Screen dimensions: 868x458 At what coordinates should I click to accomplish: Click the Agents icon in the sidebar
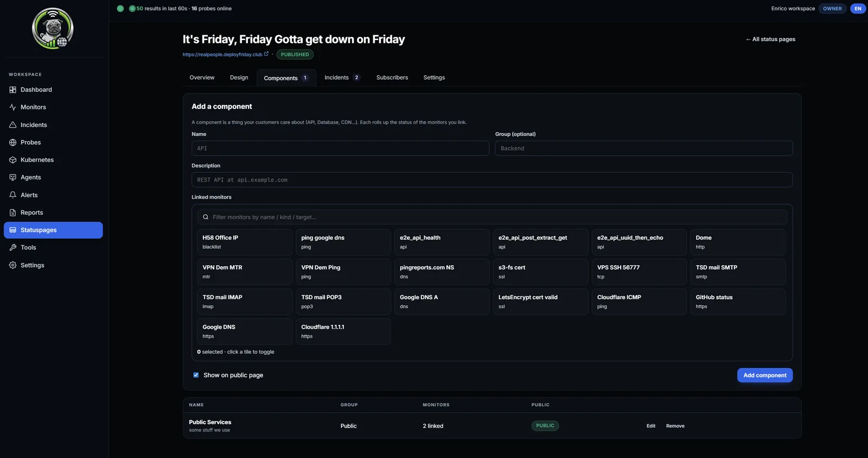(x=12, y=177)
